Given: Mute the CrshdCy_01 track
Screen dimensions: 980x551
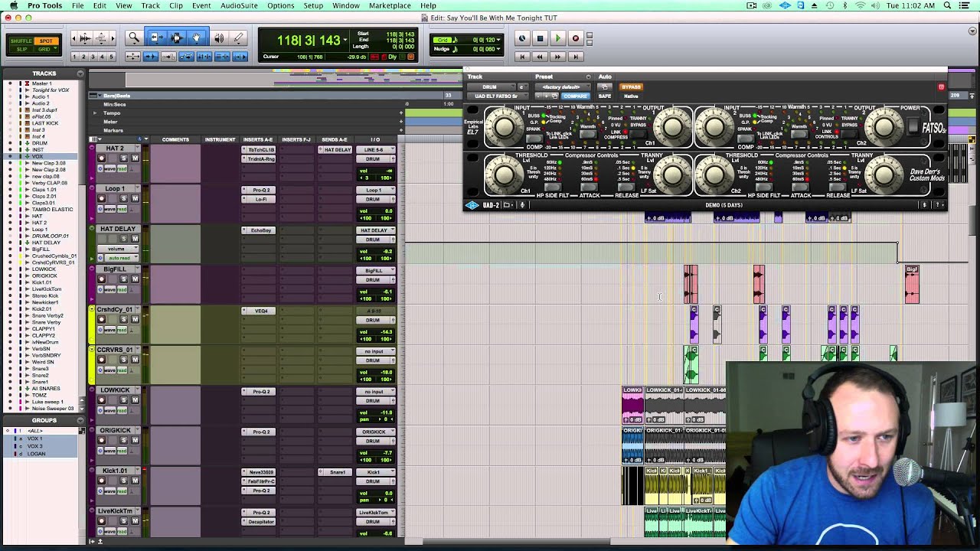Looking at the screenshot, I should click(x=135, y=320).
